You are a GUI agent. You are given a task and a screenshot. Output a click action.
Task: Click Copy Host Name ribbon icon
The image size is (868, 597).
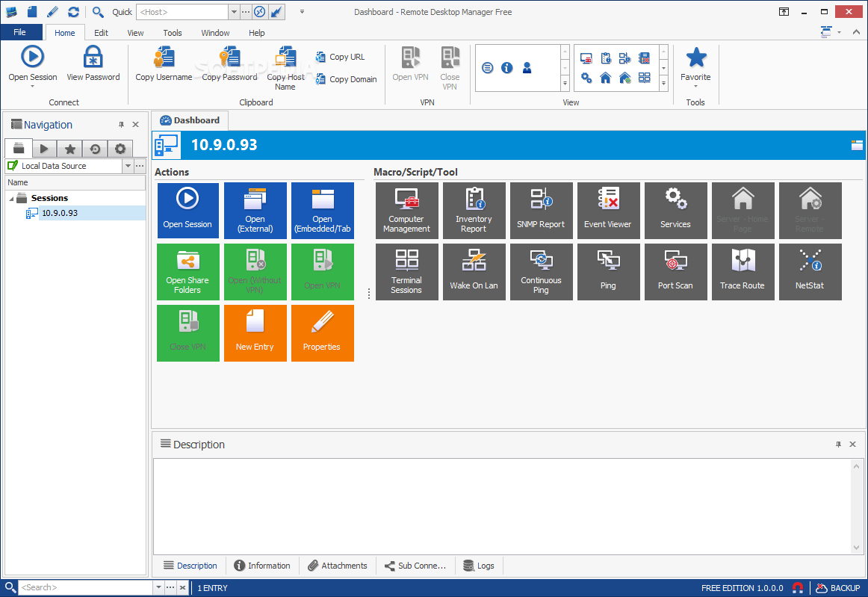(x=285, y=57)
